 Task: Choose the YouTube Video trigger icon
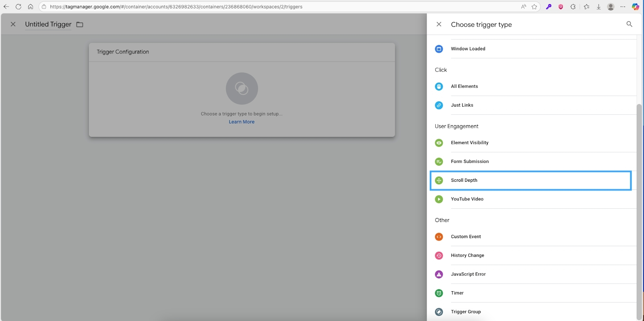[439, 199]
